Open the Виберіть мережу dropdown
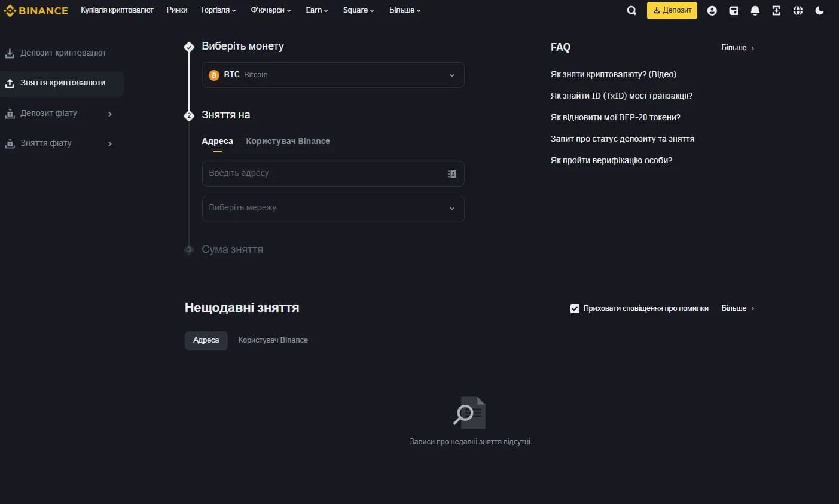 point(333,209)
